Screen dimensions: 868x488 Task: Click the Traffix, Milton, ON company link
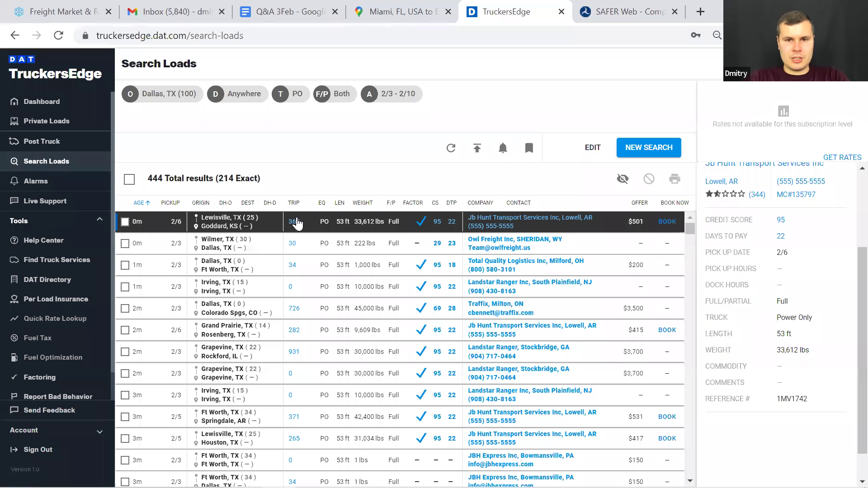[495, 304]
